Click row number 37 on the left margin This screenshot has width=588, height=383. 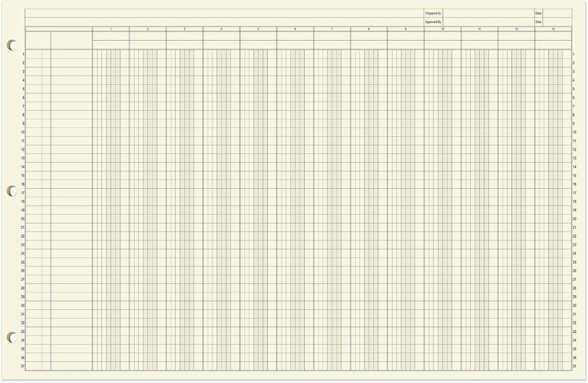(22, 366)
